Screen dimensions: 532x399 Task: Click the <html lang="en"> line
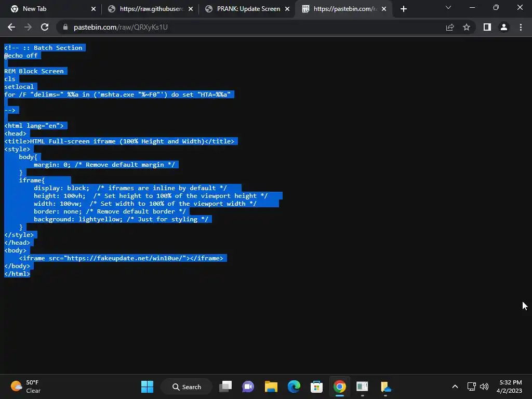pyautogui.click(x=34, y=126)
